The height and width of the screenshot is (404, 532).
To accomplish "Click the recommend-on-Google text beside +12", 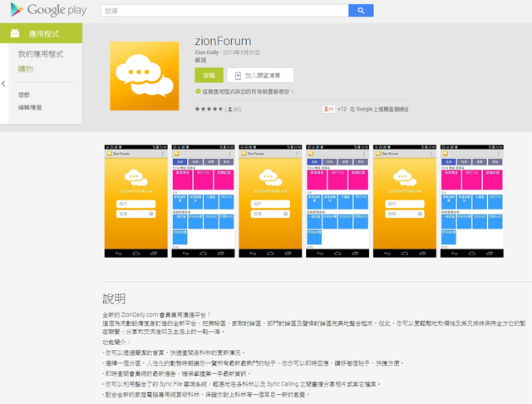I will 379,109.
